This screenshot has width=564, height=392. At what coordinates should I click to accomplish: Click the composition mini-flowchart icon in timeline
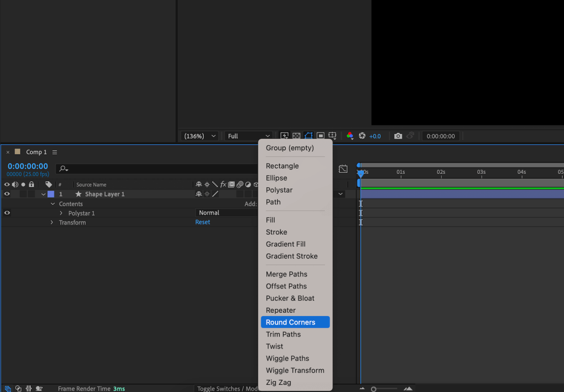click(x=343, y=169)
